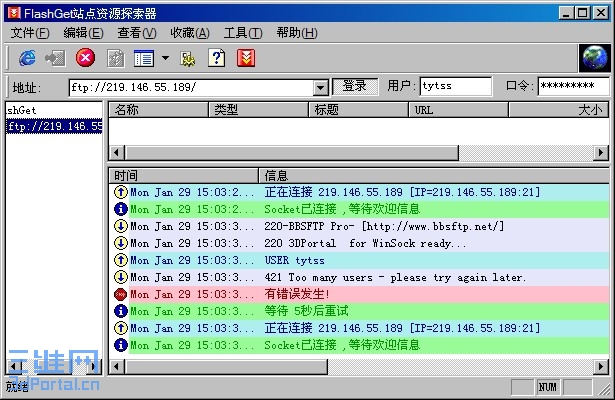Click the 口令 password field
This screenshot has width=615, height=400.
point(573,86)
